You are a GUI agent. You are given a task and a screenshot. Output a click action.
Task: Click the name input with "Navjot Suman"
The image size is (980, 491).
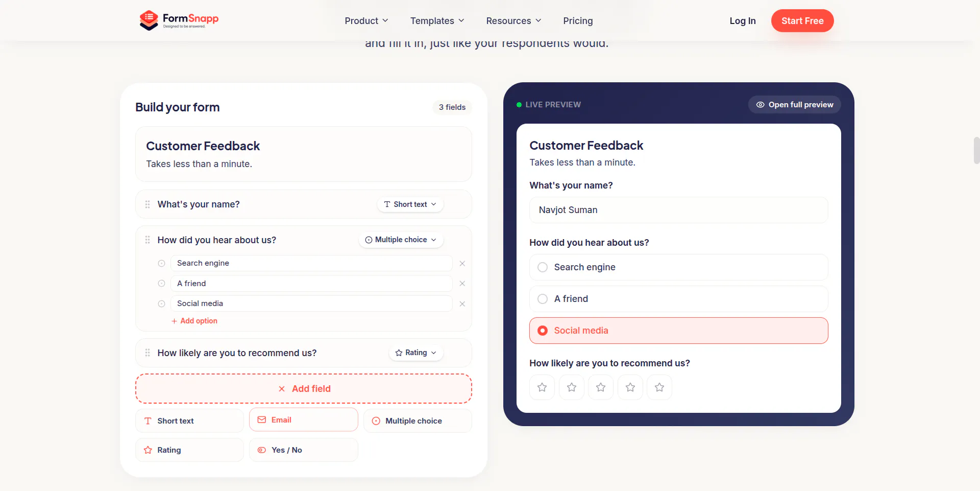[679, 210]
